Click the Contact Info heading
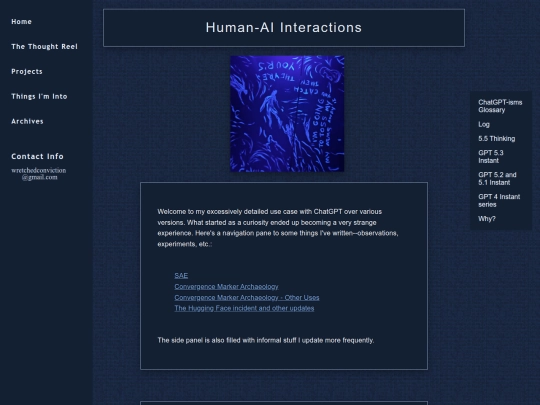 pos(37,156)
